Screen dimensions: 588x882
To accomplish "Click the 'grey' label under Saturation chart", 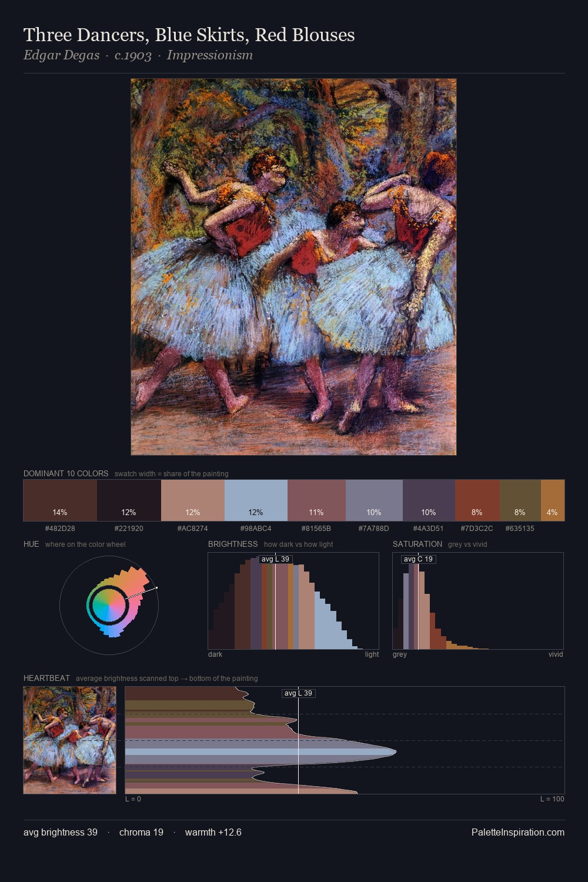I will click(400, 654).
